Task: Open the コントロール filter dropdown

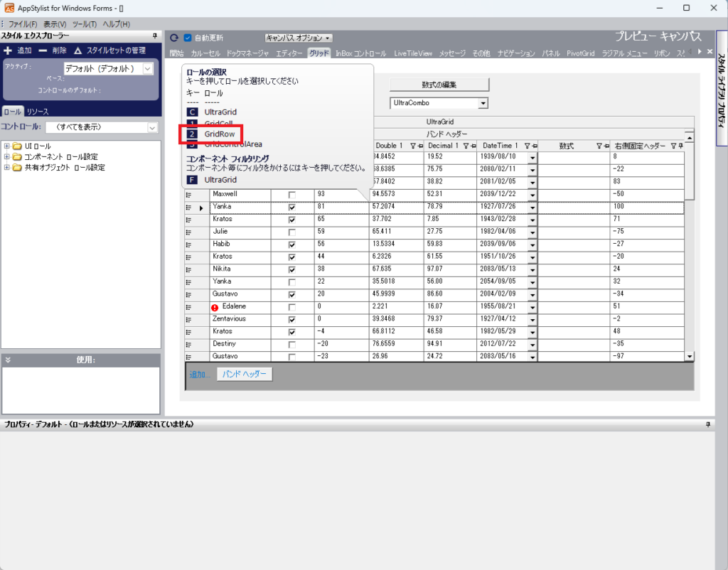Action: [x=152, y=127]
